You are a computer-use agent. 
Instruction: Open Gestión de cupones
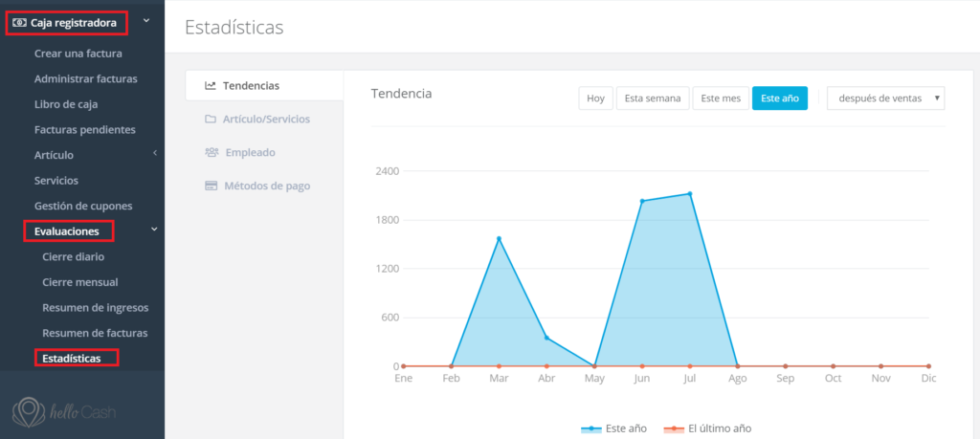(83, 206)
